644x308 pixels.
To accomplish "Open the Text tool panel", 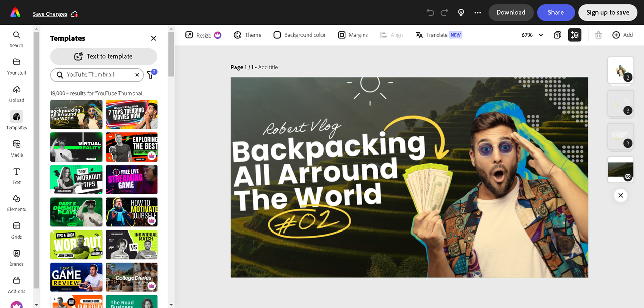I will 16,176.
